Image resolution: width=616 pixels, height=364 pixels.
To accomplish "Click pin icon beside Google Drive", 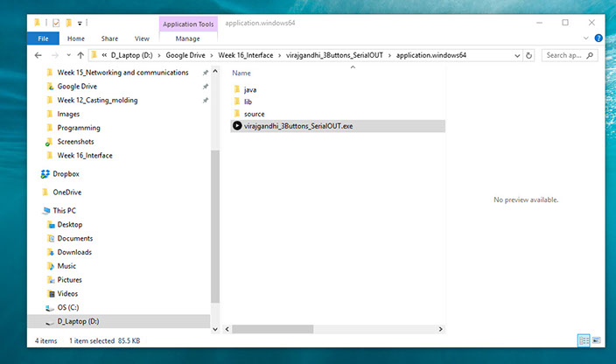I will 205,87.
